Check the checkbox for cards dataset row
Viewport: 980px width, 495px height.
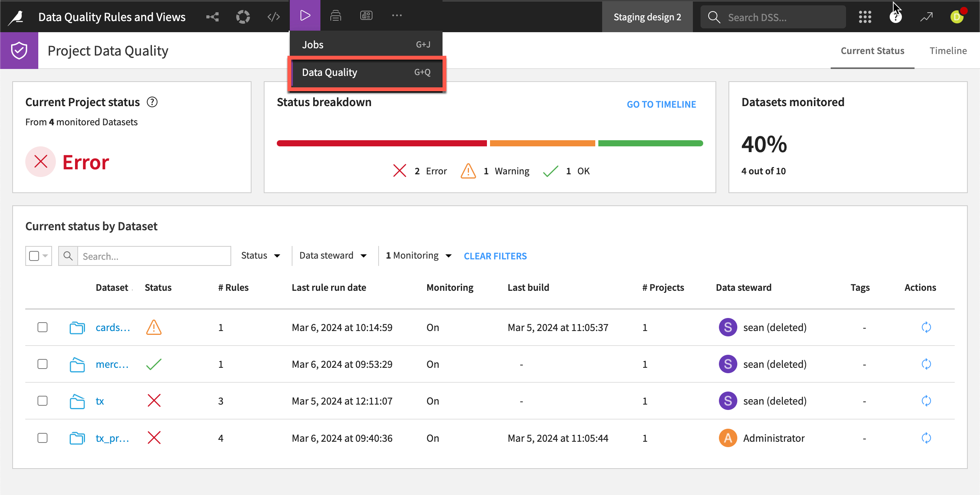pos(42,328)
